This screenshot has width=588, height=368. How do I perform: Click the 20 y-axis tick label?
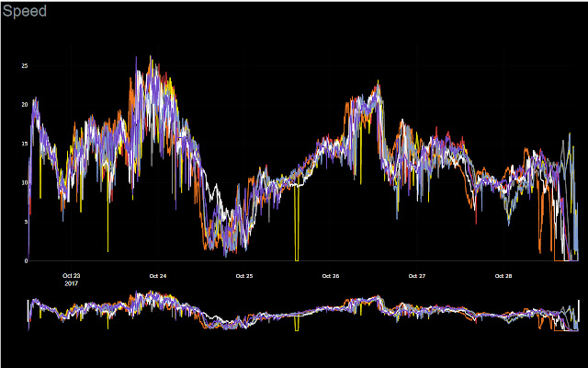tap(25, 105)
